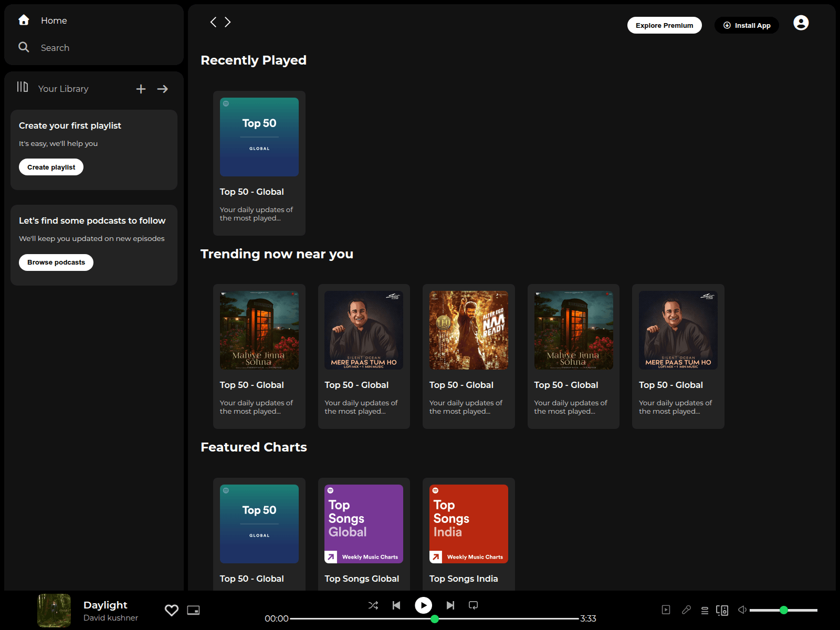The image size is (840, 630).
Task: Click the Install App button
Action: (x=747, y=25)
